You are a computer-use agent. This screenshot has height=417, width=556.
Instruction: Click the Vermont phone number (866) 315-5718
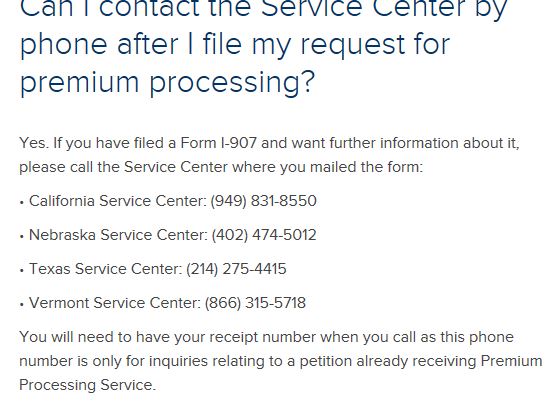[255, 303]
